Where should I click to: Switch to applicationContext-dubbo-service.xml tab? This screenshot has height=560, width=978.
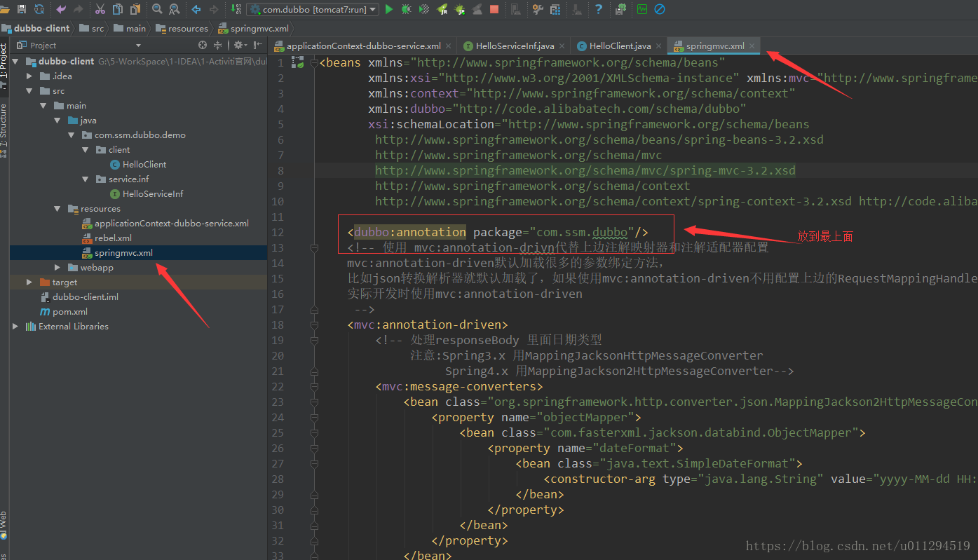tap(363, 46)
